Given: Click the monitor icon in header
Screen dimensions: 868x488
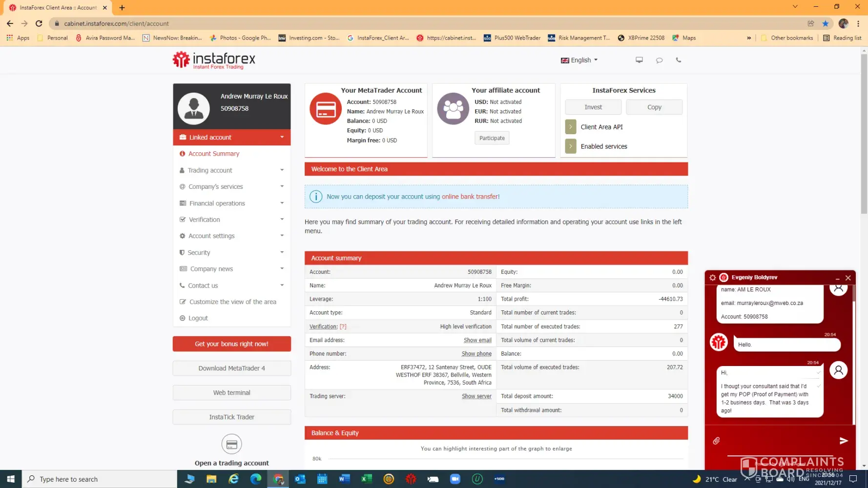Looking at the screenshot, I should [639, 60].
